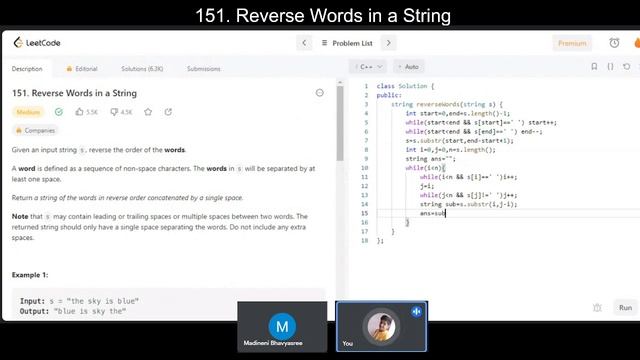640x360 pixels.
Task: Open the C++ language dropdown
Action: tap(368, 67)
